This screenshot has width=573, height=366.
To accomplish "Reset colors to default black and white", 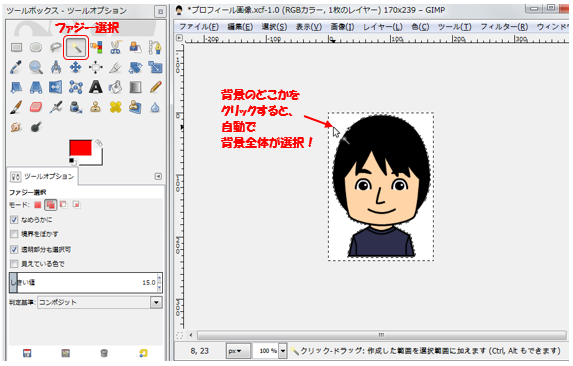I will click(x=72, y=161).
